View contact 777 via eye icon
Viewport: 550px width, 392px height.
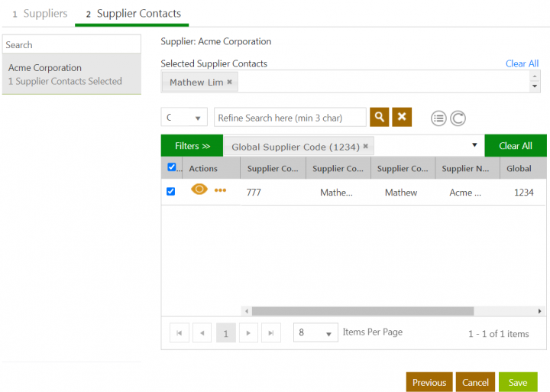point(199,190)
